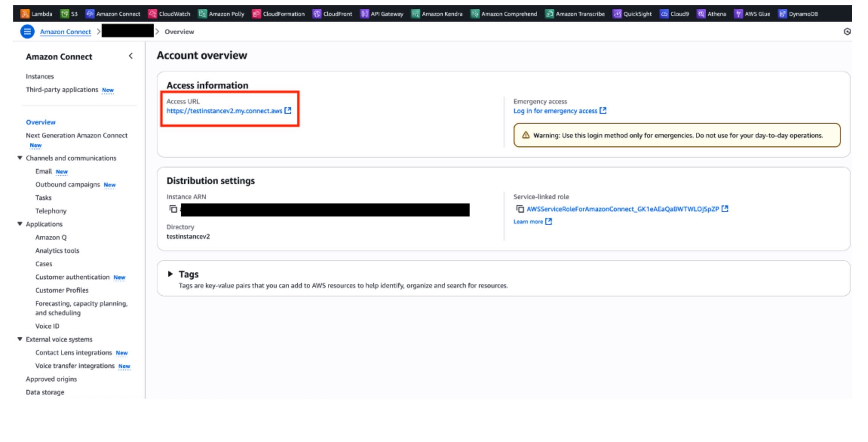Select Instances in the side navigation
868x442 pixels.
(x=40, y=77)
